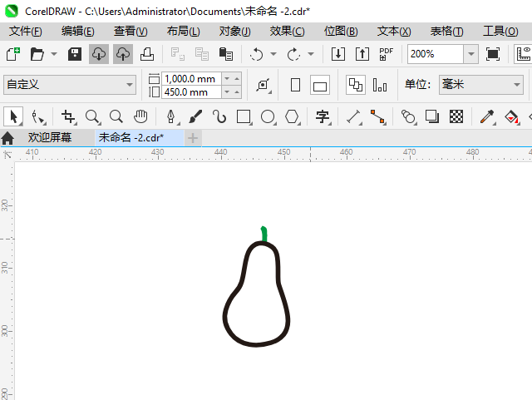
Task: Open the 表格(T) menu
Action: (446, 32)
